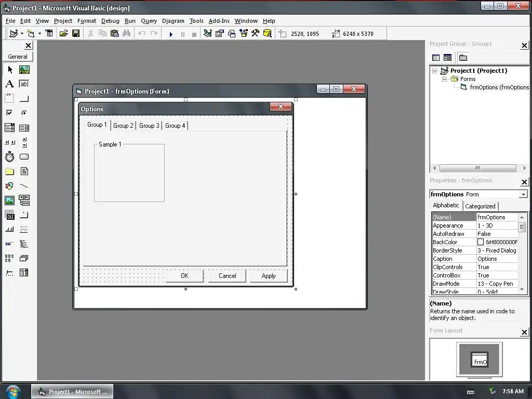532x399 pixels.
Task: Select the Line control tool
Action: [24, 186]
